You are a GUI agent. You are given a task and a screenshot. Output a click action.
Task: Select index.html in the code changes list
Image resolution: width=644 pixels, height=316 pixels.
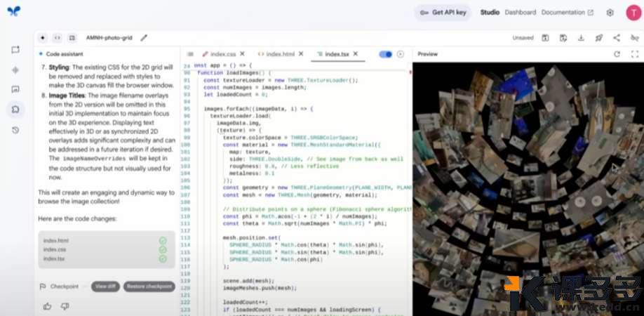[x=56, y=241]
